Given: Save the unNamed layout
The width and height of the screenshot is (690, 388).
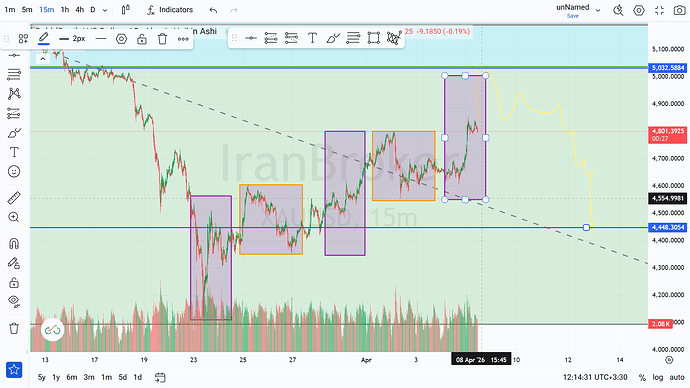Looking at the screenshot, I should (573, 16).
